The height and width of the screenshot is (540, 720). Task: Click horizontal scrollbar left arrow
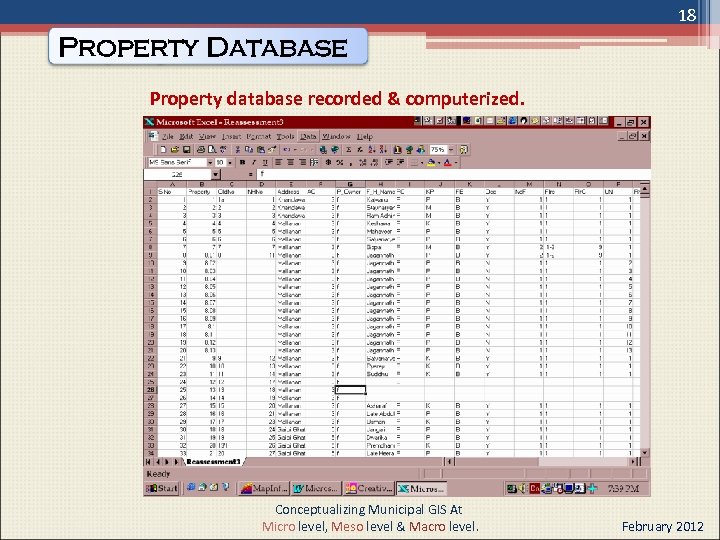[450, 461]
